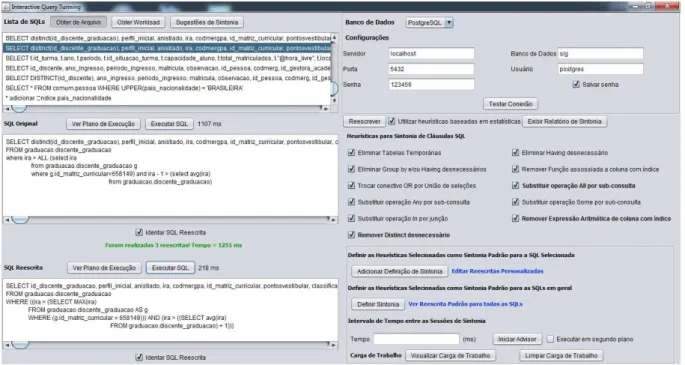Toggle the Salvar senha checkbox
Screen dimensions: 685x365
pyautogui.click(x=576, y=84)
